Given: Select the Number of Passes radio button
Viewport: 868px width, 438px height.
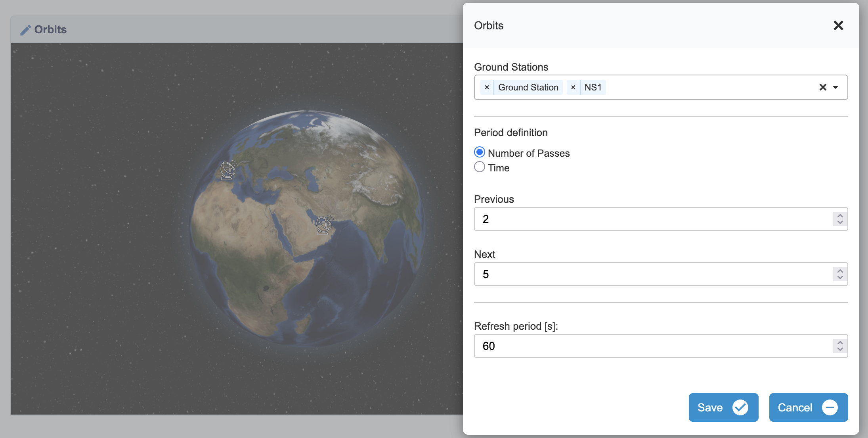Looking at the screenshot, I should (479, 152).
